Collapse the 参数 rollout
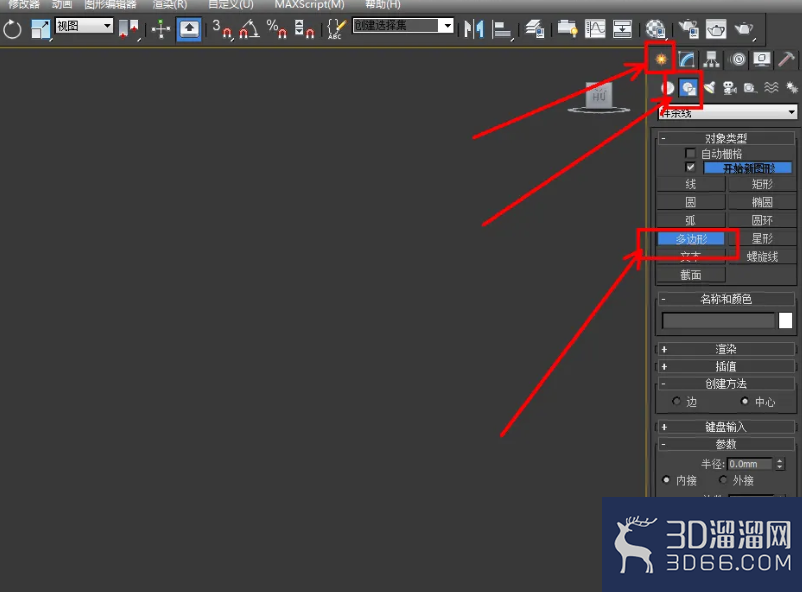 (726, 444)
